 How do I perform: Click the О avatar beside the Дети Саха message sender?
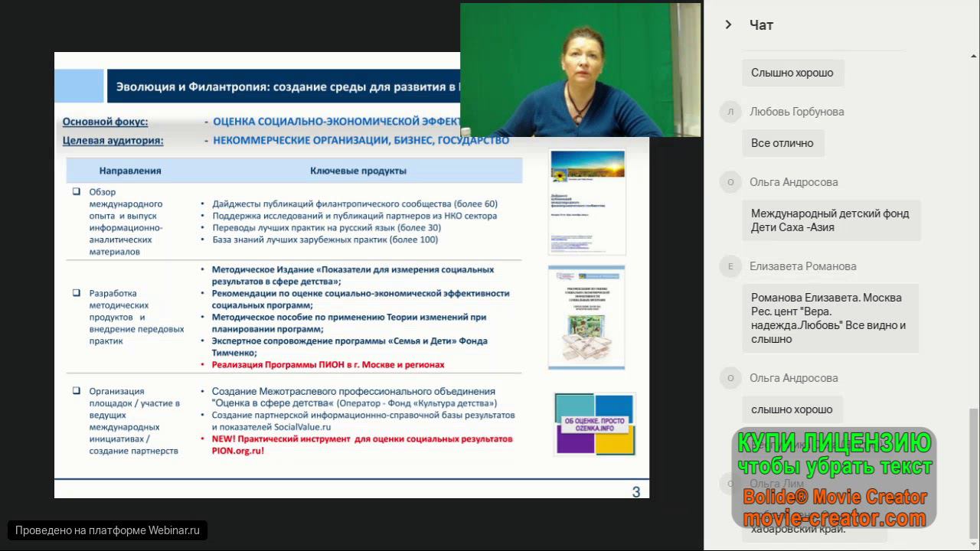tap(730, 182)
